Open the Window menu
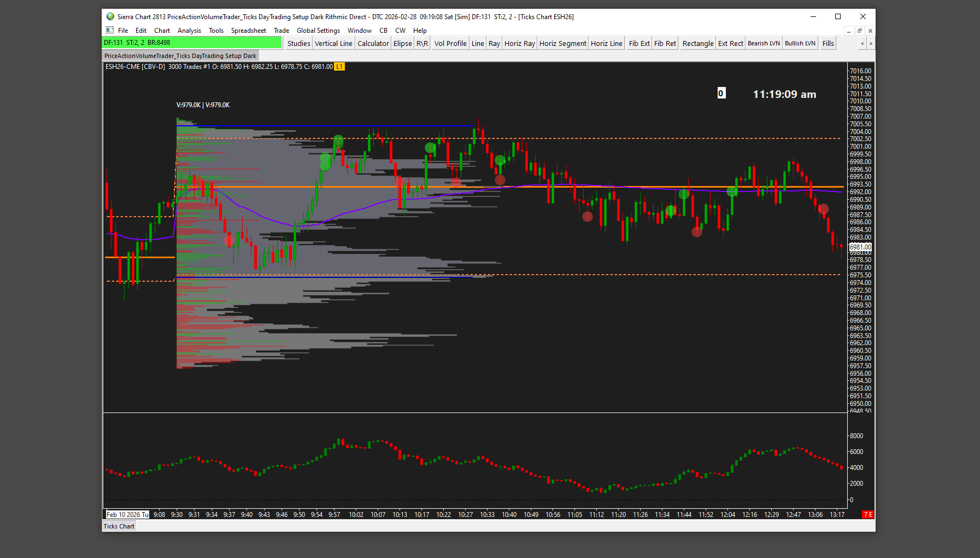The width and height of the screenshot is (980, 558). point(360,31)
